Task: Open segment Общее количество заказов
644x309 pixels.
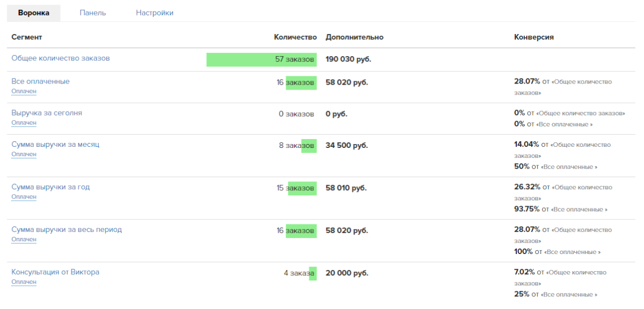Action: pyautogui.click(x=61, y=58)
